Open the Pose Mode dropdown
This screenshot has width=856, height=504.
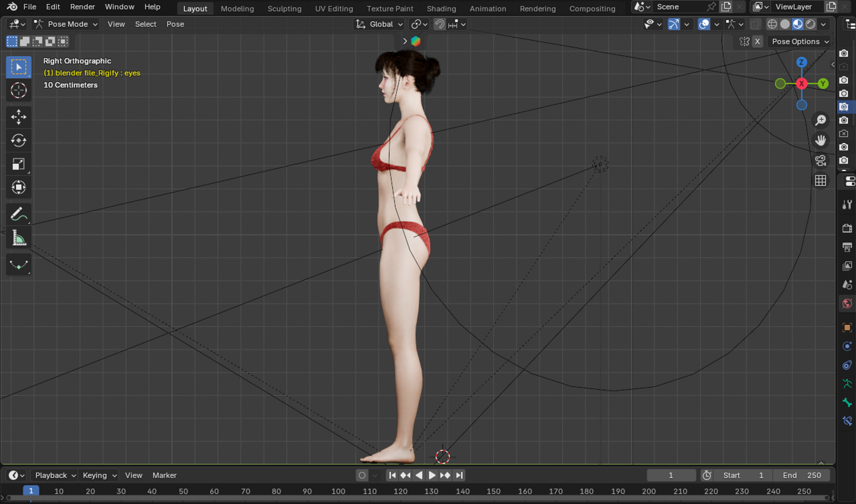(x=66, y=24)
